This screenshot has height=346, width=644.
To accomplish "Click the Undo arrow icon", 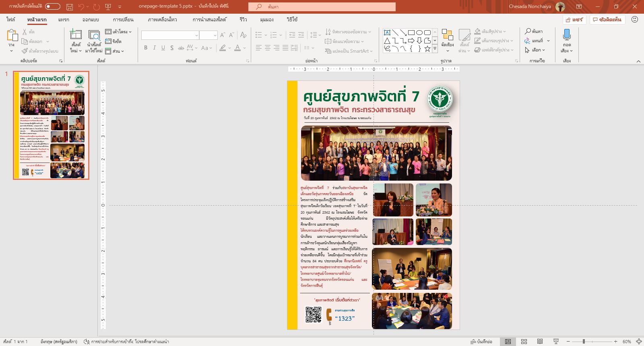I will click(x=81, y=7).
